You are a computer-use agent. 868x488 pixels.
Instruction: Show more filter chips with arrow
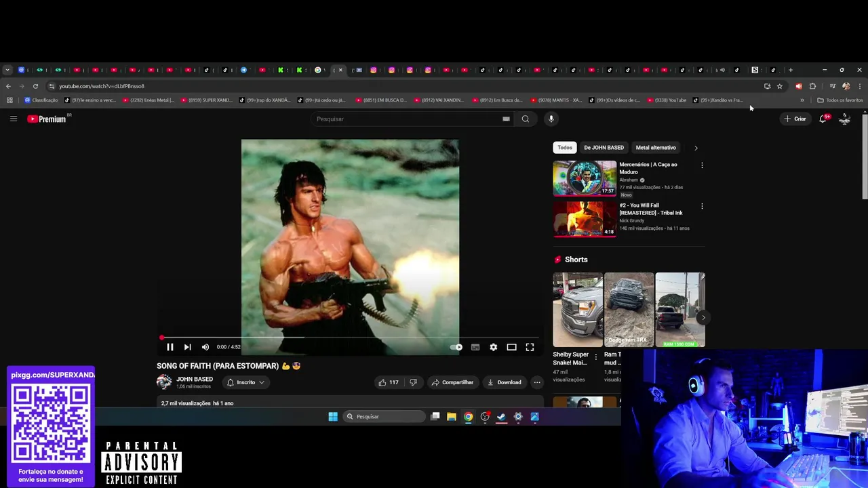(696, 147)
